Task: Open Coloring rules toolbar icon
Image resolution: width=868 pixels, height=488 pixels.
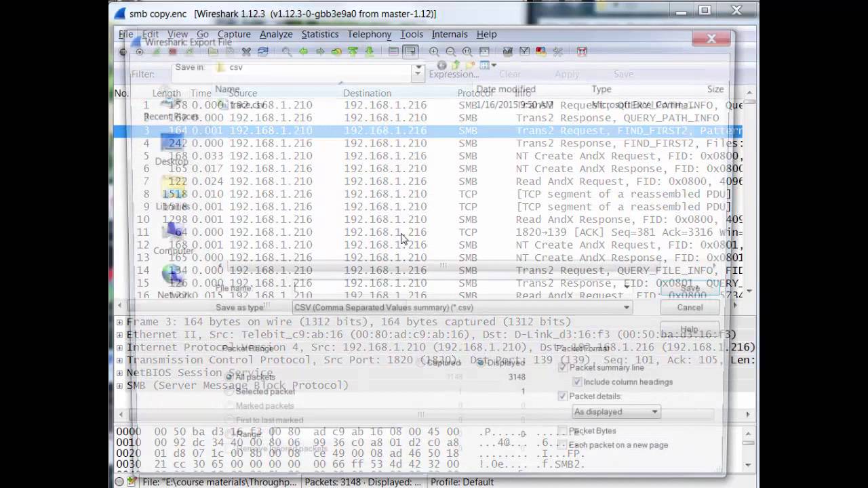Action: (540, 52)
